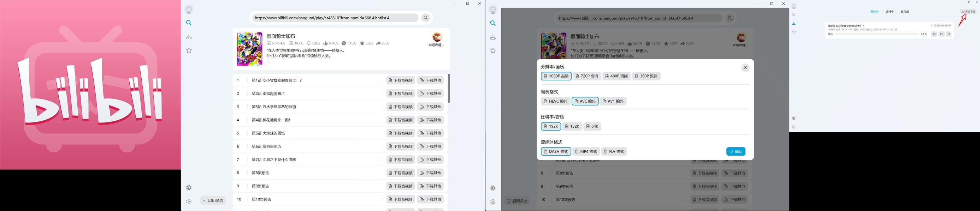Click 下载音视频 for 第3话 汽水拳是罪恶的味道
The width and height of the screenshot is (980, 211).
pos(401,107)
